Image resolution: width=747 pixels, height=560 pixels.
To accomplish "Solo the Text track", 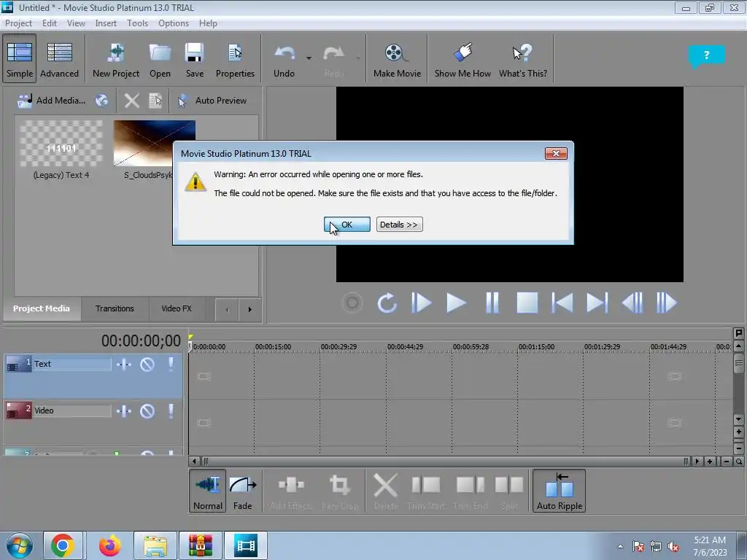I will click(171, 365).
